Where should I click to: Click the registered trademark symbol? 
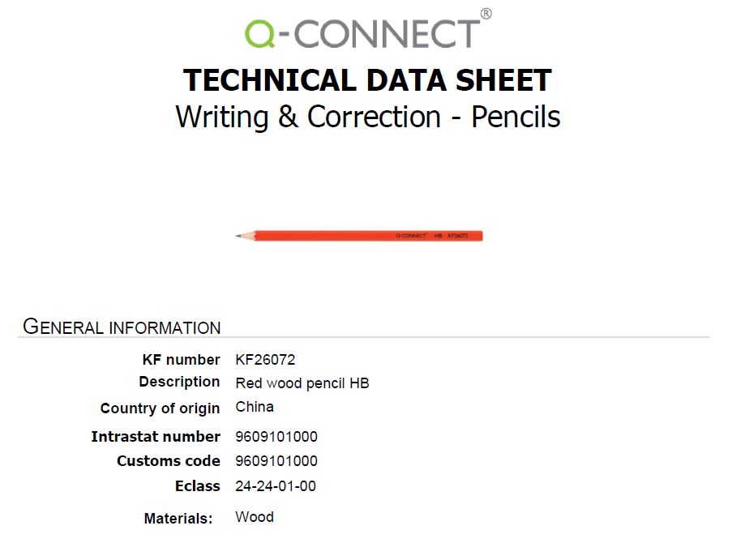click(x=486, y=14)
